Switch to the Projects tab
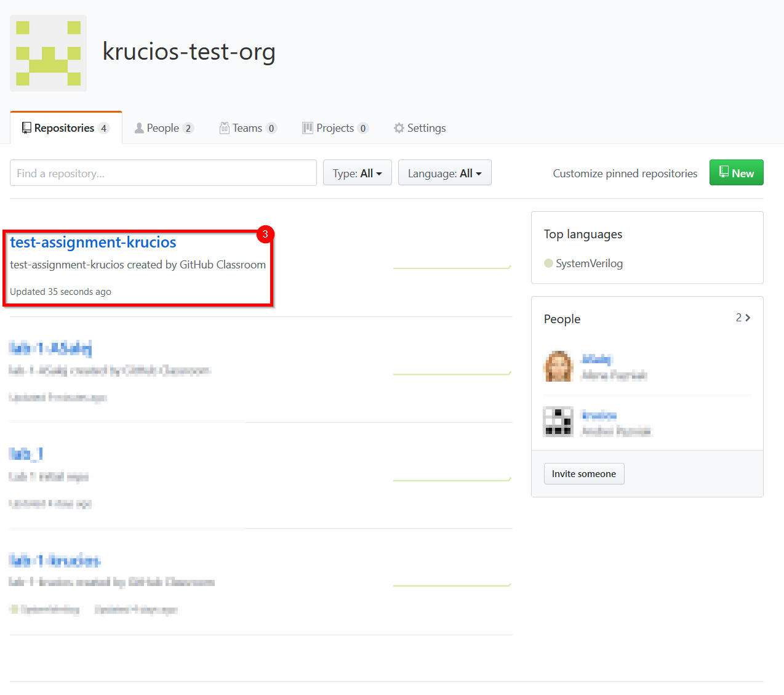The height and width of the screenshot is (695, 784). coord(335,128)
